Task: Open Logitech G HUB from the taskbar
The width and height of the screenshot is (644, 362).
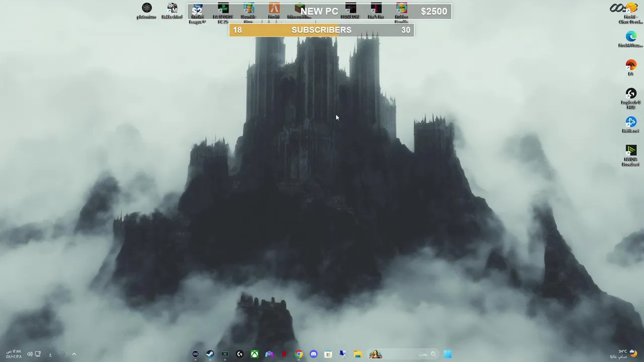Action: pyautogui.click(x=240, y=354)
